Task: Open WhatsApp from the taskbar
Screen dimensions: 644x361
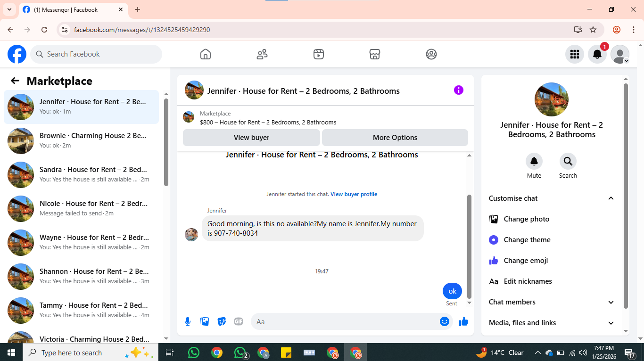Action: click(193, 353)
